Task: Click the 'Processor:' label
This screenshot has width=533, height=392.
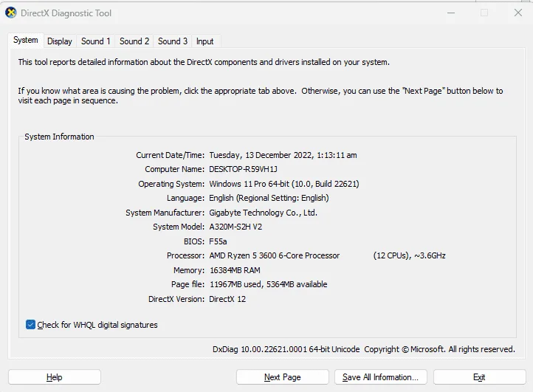Action: (185, 255)
